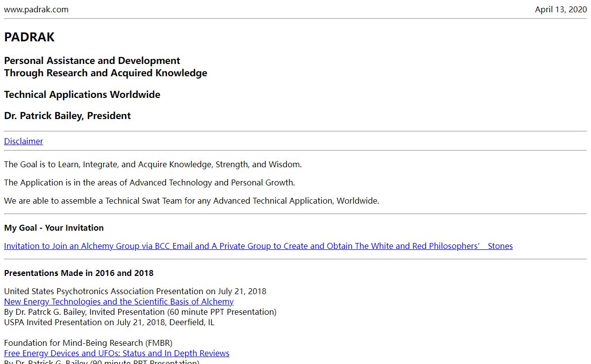Click the United States Psychotronics Association Presentation line

[x=135, y=291]
